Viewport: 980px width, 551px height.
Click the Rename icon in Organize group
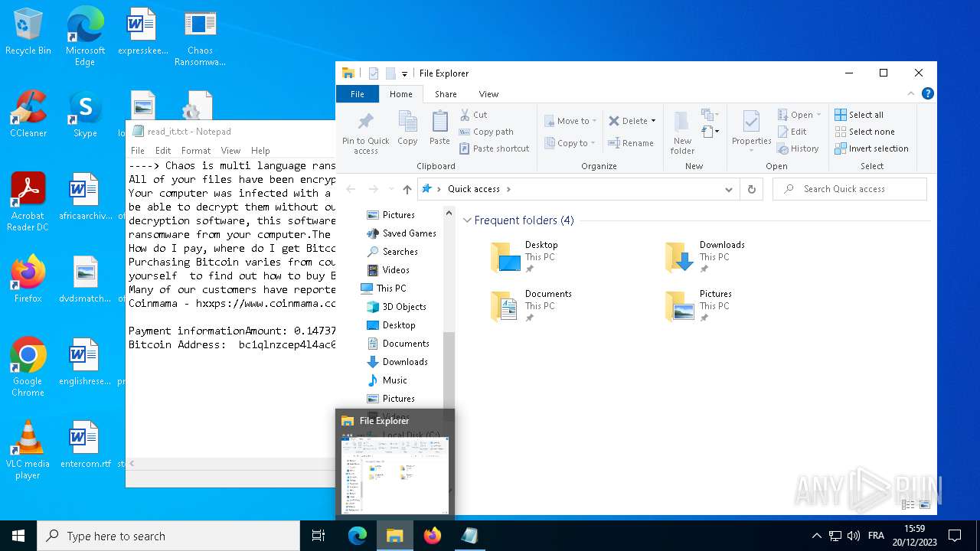[613, 143]
